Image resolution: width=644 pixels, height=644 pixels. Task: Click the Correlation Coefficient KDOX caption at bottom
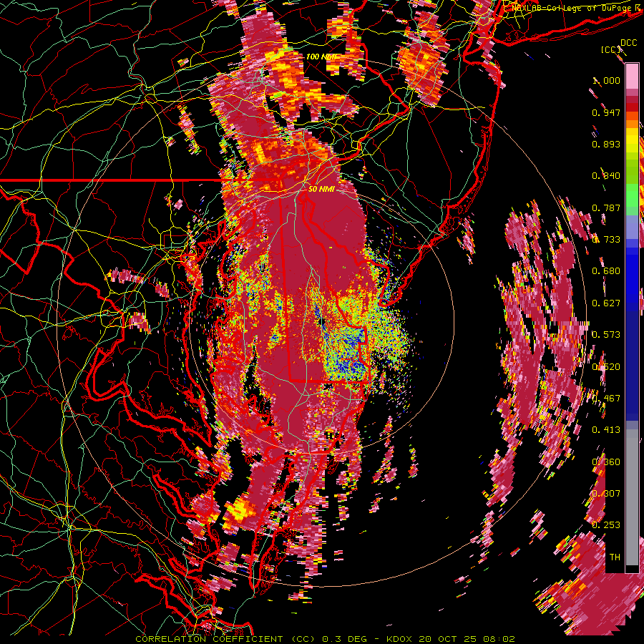325,639
